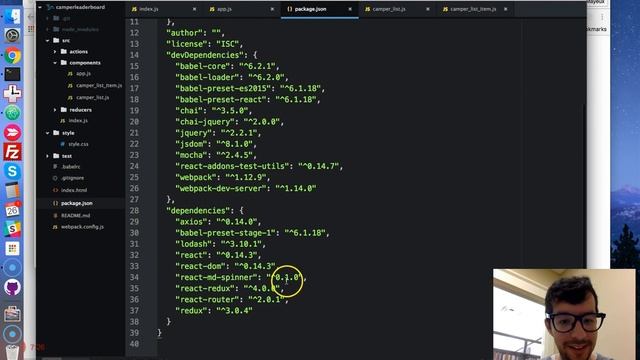Screen dimensions: 640x360
Task: Click the "react-md-spinner" key text
Action: (x=216, y=278)
